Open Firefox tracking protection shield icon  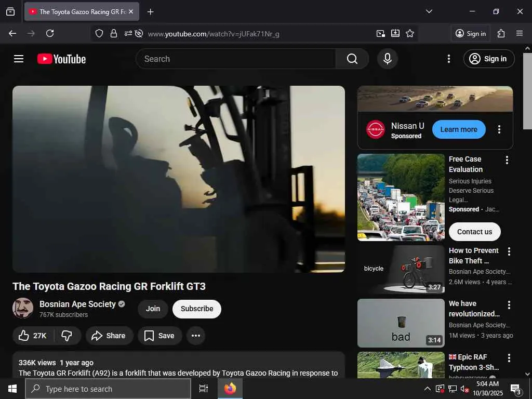pyautogui.click(x=99, y=33)
